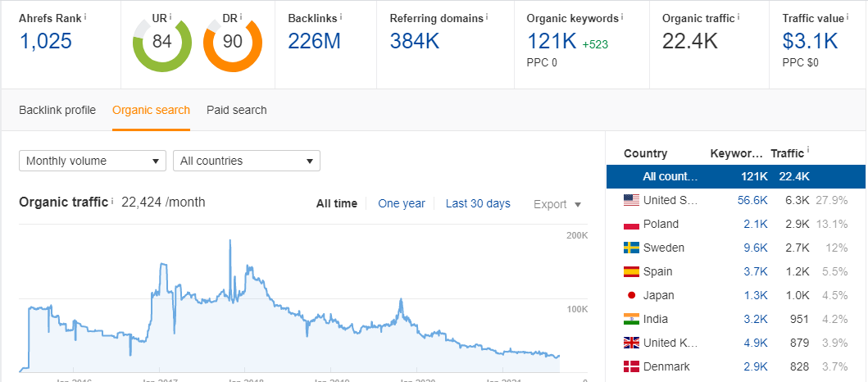
Task: Click the 22.4K organic traffic metric
Action: pyautogui.click(x=690, y=42)
